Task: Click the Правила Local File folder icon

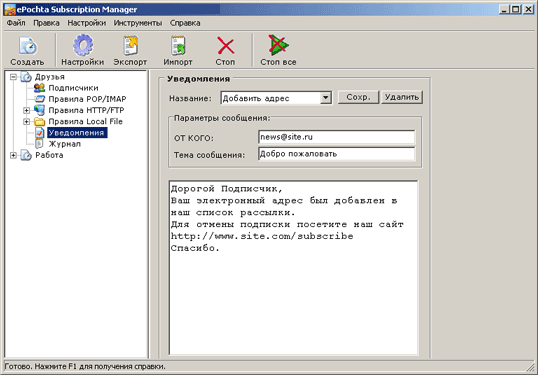Action: pyautogui.click(x=39, y=121)
